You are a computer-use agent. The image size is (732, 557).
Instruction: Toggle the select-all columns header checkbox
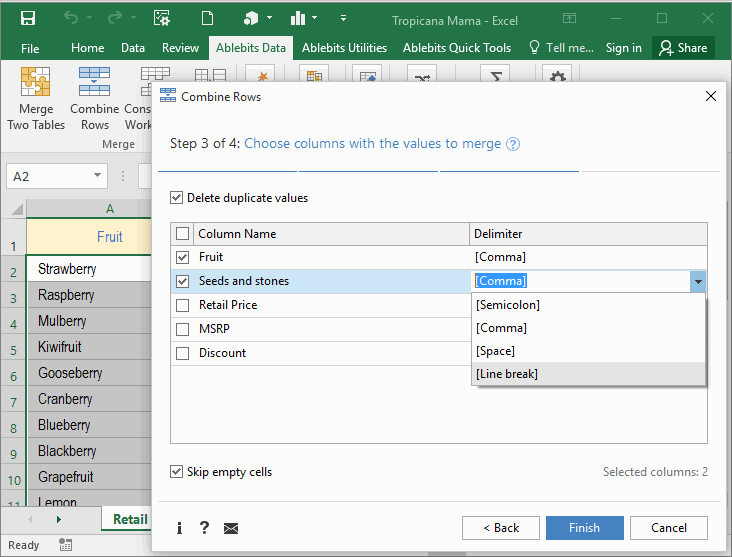(x=183, y=233)
